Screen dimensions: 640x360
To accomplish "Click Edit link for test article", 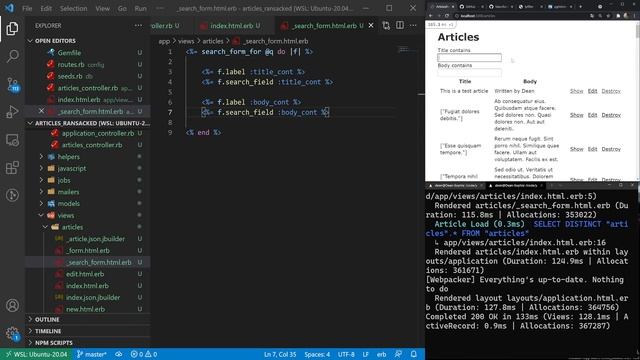I will (x=592, y=91).
